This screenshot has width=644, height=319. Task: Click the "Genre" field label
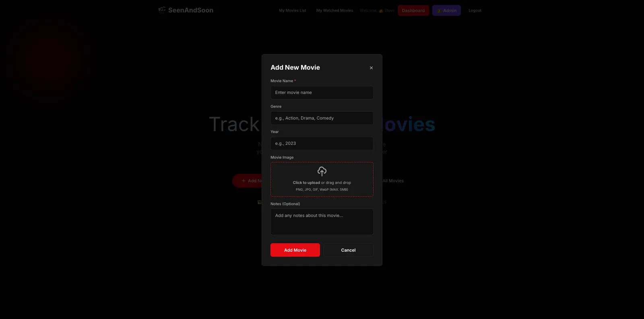click(276, 107)
